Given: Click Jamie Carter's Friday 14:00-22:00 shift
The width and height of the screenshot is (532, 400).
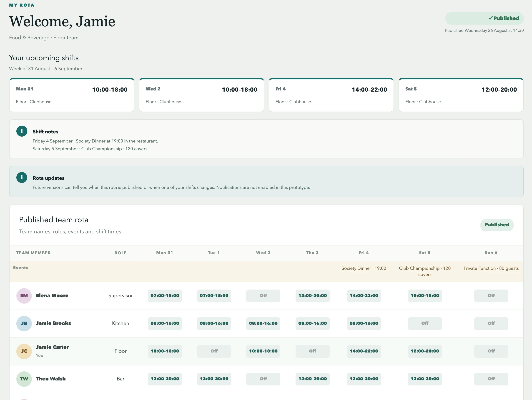Looking at the screenshot, I should click(x=364, y=351).
